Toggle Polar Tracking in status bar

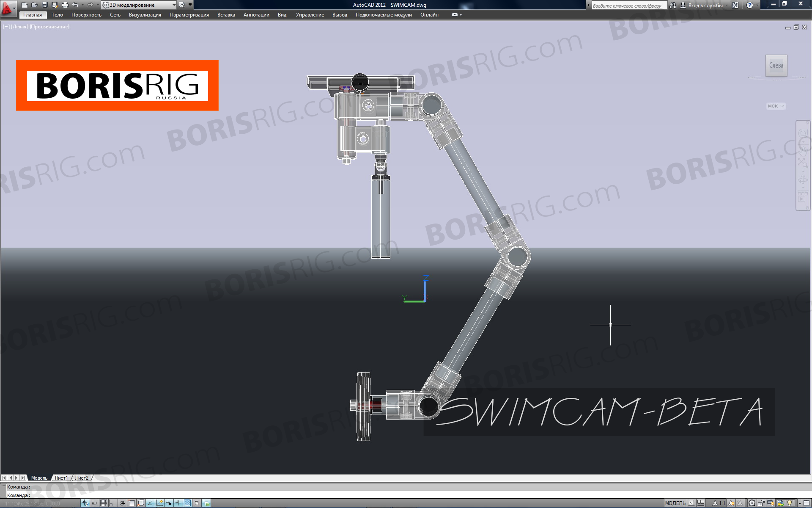(122, 503)
